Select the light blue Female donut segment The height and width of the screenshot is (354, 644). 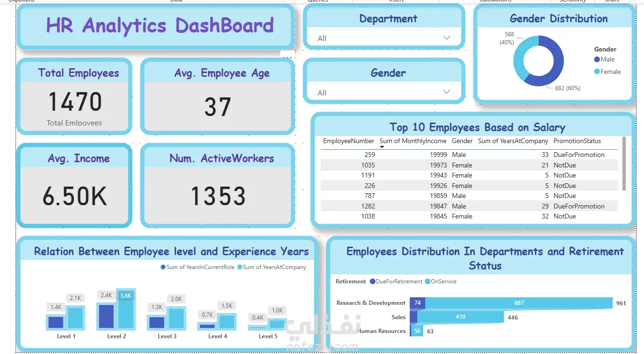pos(520,56)
